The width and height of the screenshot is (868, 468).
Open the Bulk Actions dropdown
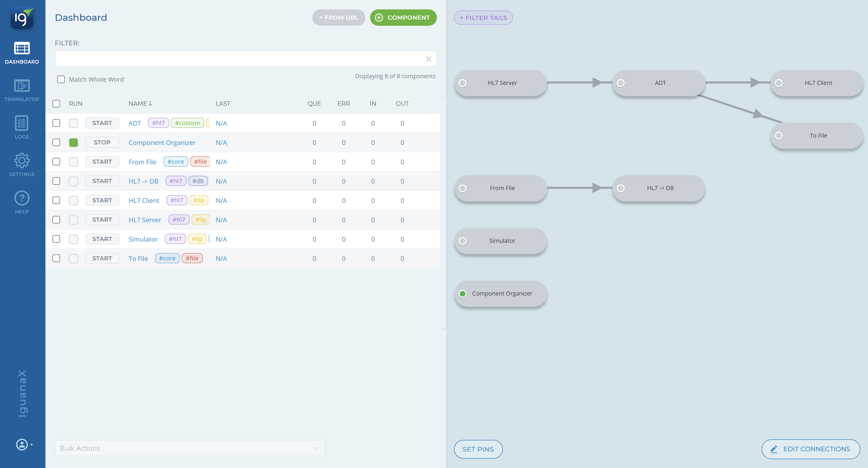(x=190, y=448)
